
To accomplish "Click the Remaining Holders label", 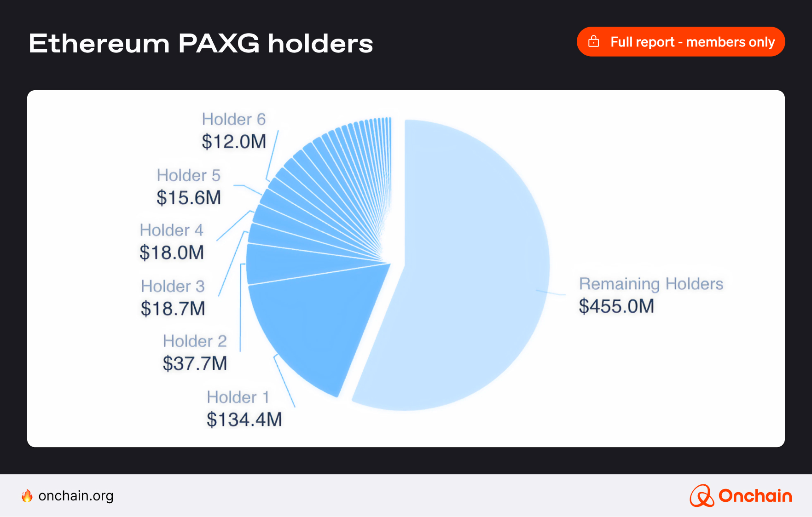I will (651, 284).
